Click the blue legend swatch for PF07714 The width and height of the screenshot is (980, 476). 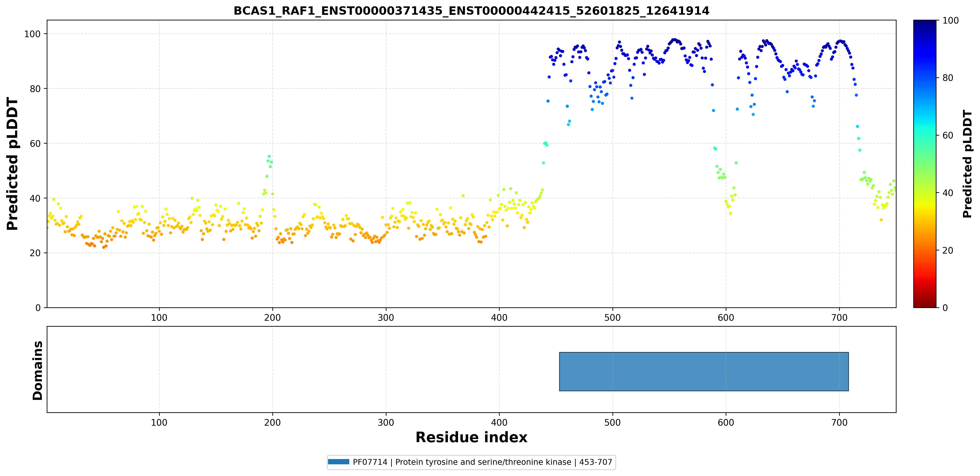[339, 462]
